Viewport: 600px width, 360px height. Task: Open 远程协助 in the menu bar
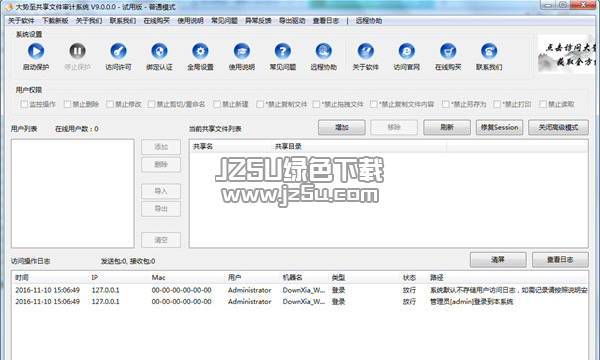click(x=369, y=21)
